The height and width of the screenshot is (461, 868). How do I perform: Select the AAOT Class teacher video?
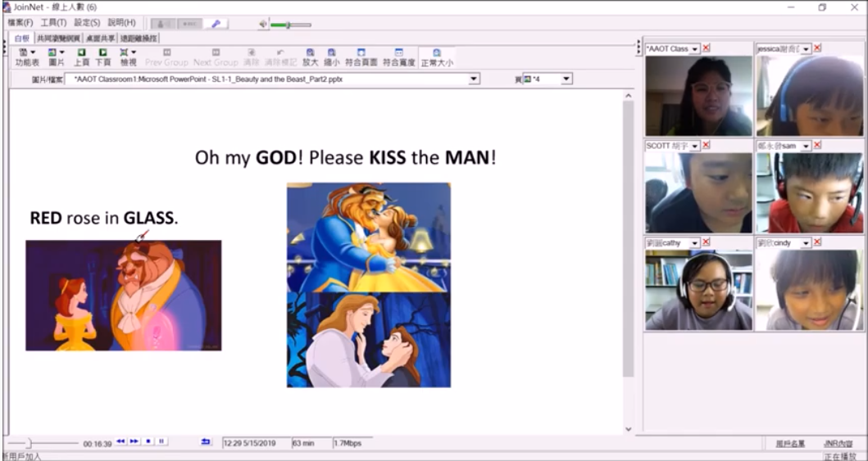(x=699, y=96)
